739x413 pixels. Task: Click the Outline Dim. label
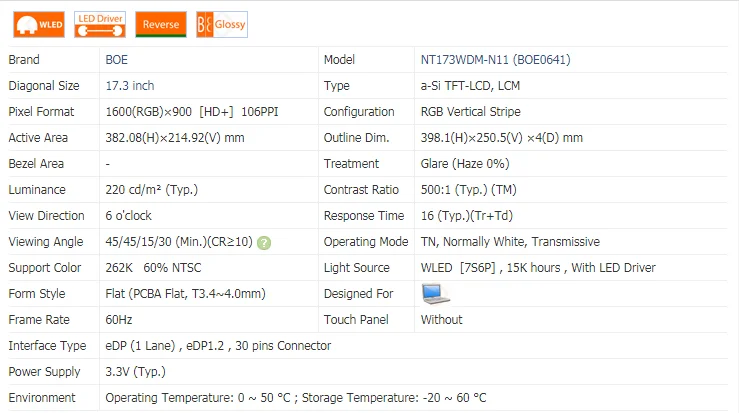[x=356, y=138]
